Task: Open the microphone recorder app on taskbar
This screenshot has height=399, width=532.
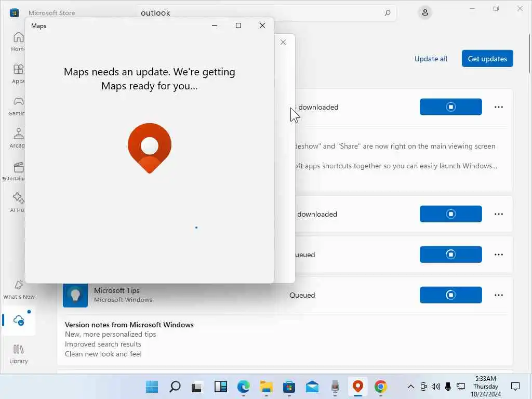Action: (x=335, y=387)
